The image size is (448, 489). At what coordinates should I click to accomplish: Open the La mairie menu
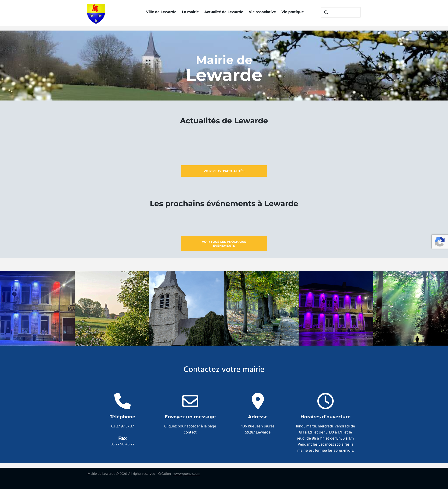click(x=190, y=12)
